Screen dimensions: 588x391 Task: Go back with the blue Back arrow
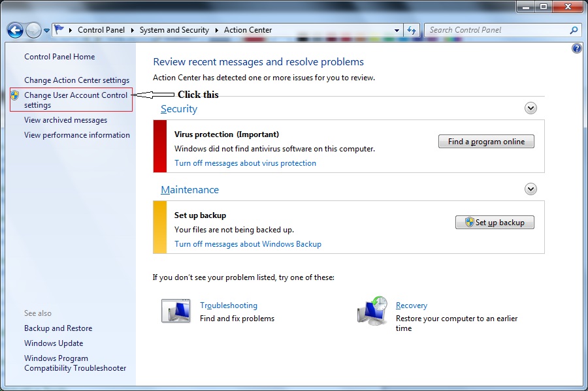point(15,30)
